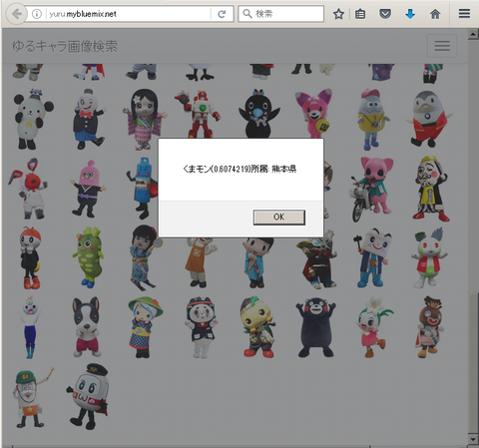
Task: Select the egg-shaped train conductor mascot
Action: tap(88, 396)
